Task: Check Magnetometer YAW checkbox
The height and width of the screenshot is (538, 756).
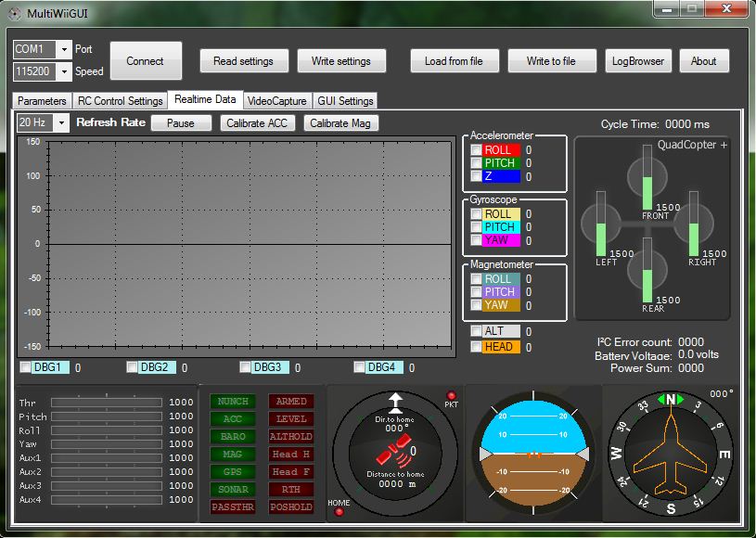Action: click(476, 304)
